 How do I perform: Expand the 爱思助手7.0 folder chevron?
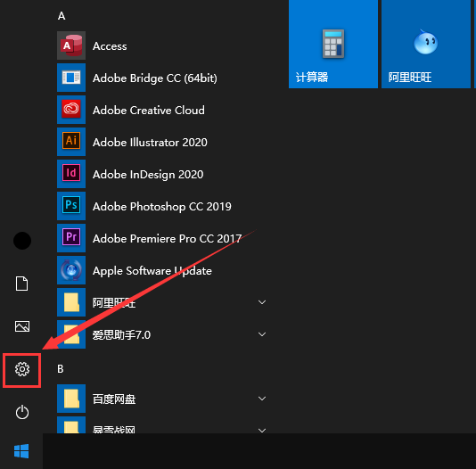coord(262,334)
